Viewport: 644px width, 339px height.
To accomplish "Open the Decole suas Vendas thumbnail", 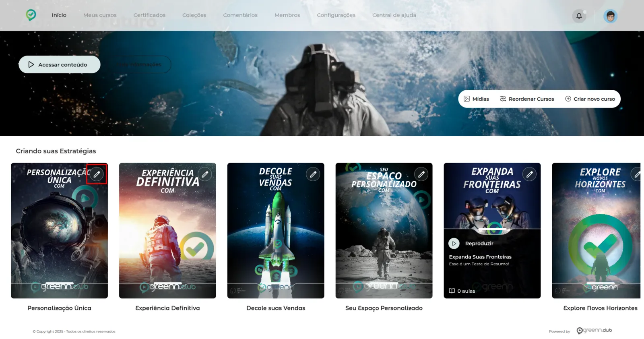I will tap(276, 231).
